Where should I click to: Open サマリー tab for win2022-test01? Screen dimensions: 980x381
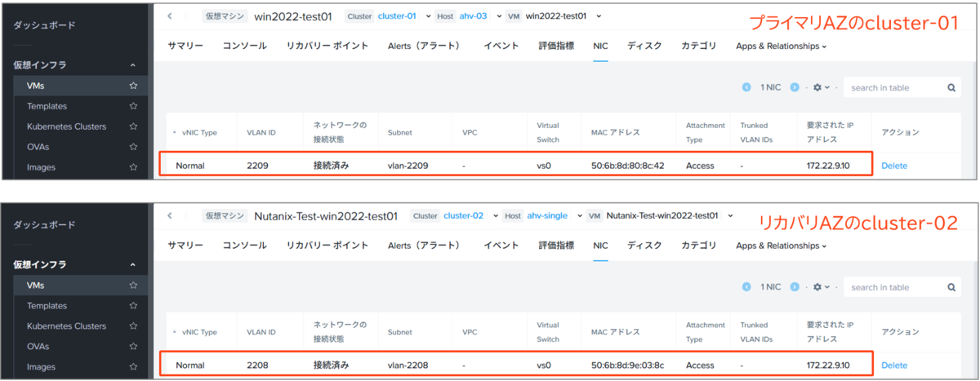click(x=185, y=47)
